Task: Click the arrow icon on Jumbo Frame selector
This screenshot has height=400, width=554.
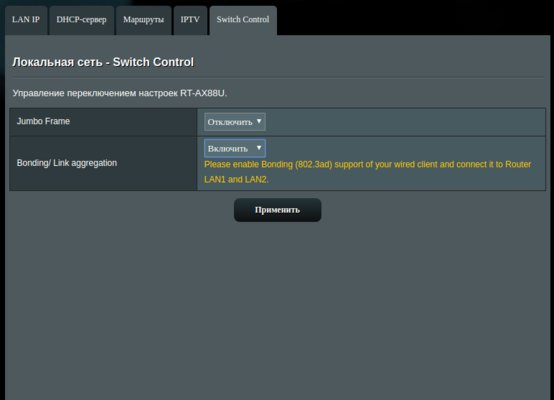Action: tap(259, 121)
